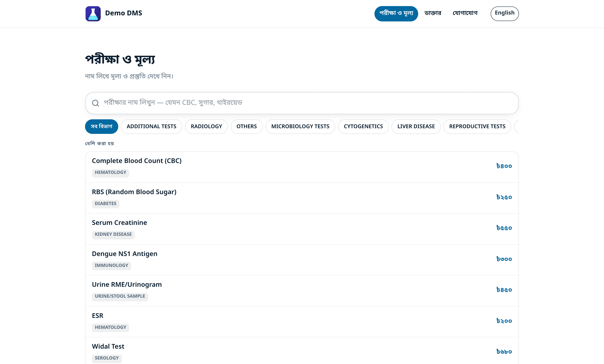Click the ৳৬৮০ Widal Test price

504,352
